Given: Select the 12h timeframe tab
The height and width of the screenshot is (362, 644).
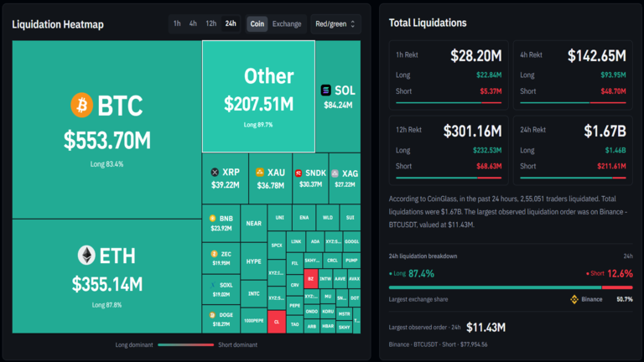Looking at the screenshot, I should (x=211, y=23).
